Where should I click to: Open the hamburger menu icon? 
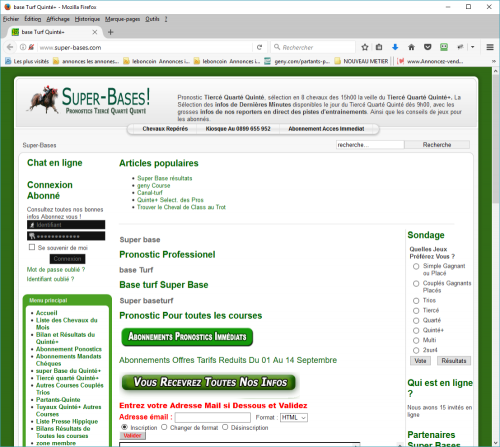click(x=490, y=47)
